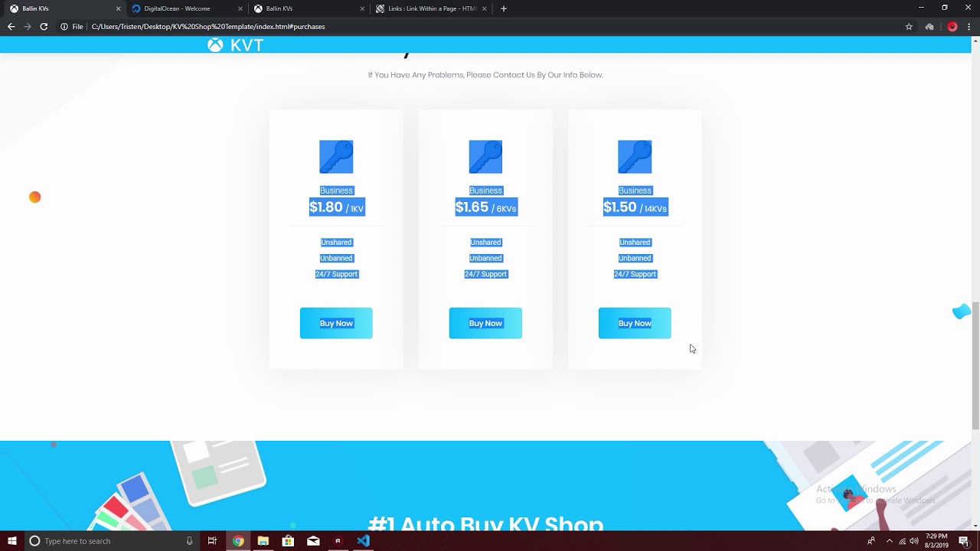Buy Now for the $1.80 / 1KV plan
980x551 pixels.
tap(336, 323)
